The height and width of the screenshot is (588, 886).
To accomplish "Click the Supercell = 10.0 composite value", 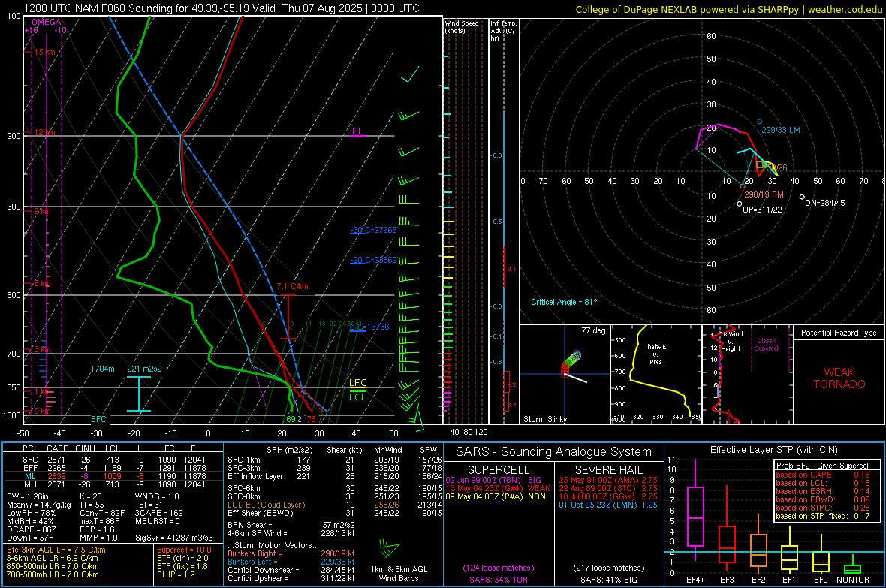I will (x=184, y=550).
